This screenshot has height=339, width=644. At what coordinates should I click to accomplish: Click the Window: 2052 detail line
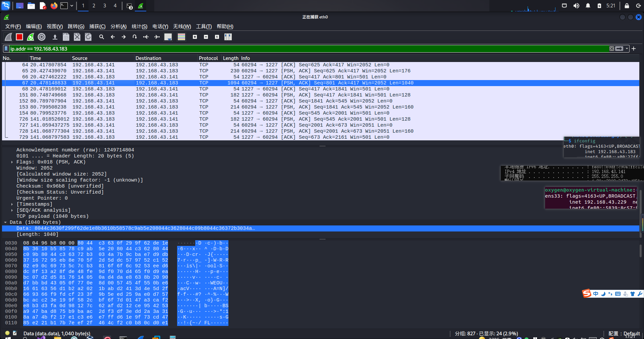click(321, 168)
